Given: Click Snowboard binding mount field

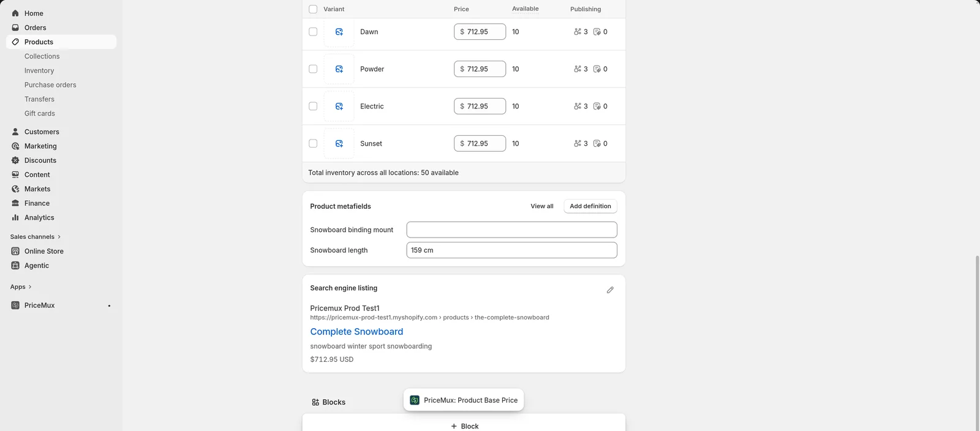Looking at the screenshot, I should tap(512, 230).
